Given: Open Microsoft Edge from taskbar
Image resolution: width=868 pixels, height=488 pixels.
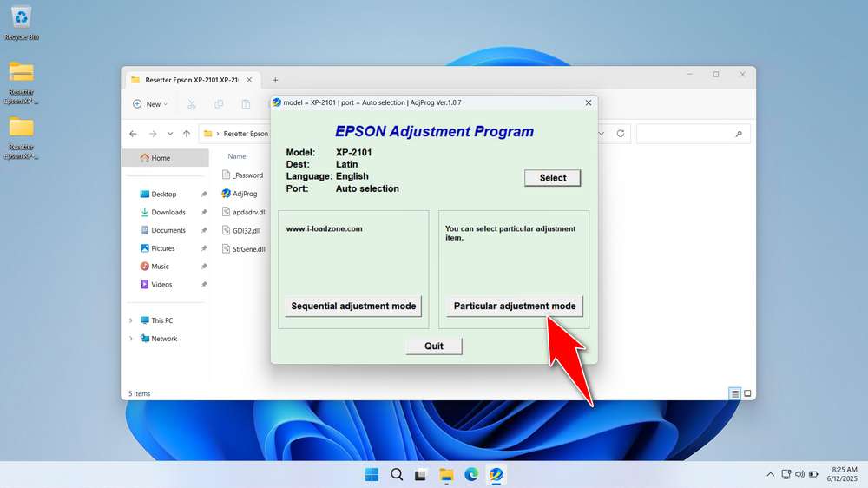Looking at the screenshot, I should coord(471,475).
